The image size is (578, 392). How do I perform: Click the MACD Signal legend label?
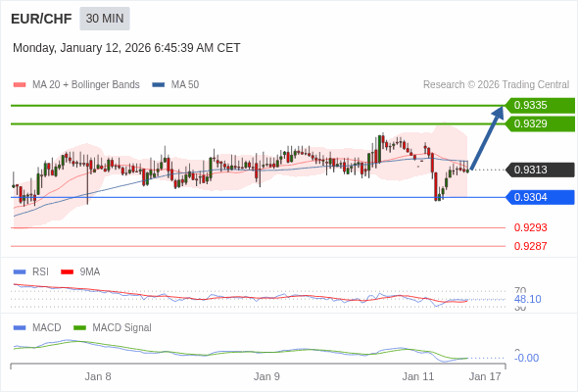[122, 328]
